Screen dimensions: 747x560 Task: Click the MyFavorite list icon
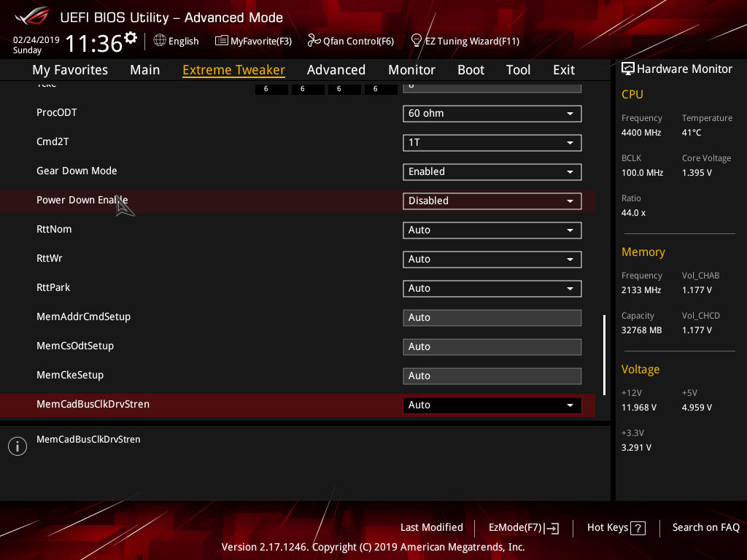click(x=222, y=41)
